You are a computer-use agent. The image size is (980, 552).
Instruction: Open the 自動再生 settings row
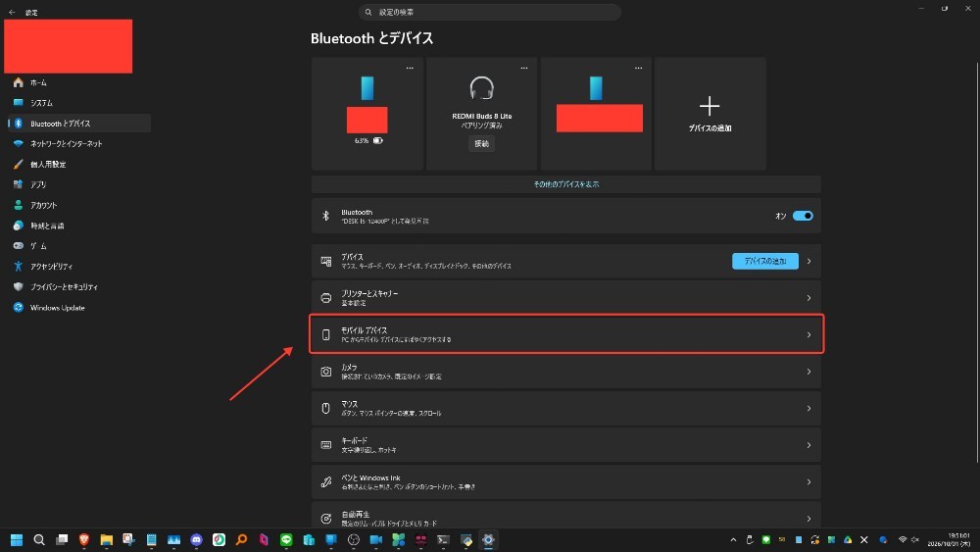tap(566, 515)
